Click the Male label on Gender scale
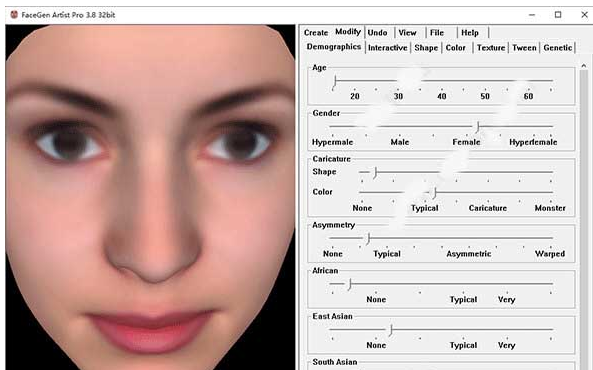 (x=400, y=142)
